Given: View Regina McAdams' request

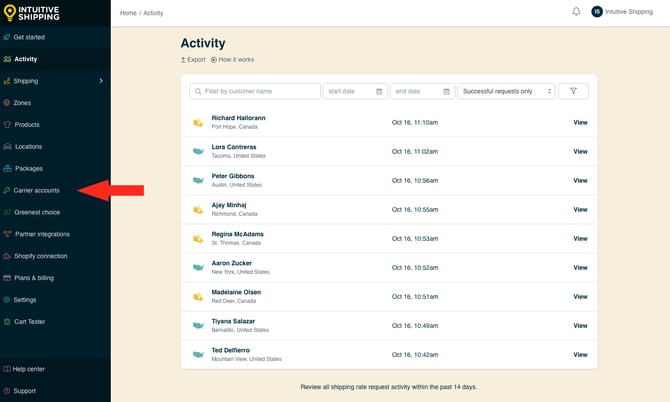Looking at the screenshot, I should 580,238.
